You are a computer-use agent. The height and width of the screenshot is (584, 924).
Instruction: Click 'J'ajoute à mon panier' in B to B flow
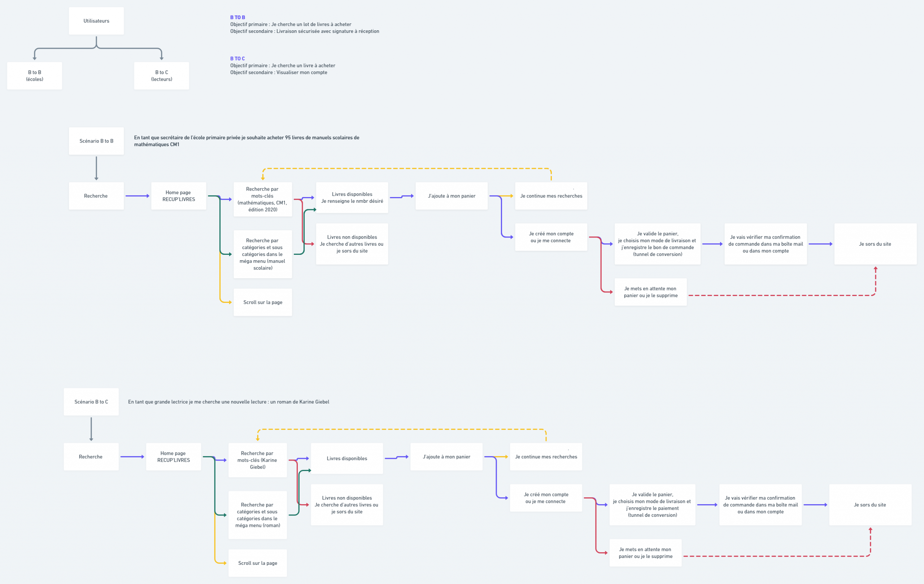tap(452, 196)
